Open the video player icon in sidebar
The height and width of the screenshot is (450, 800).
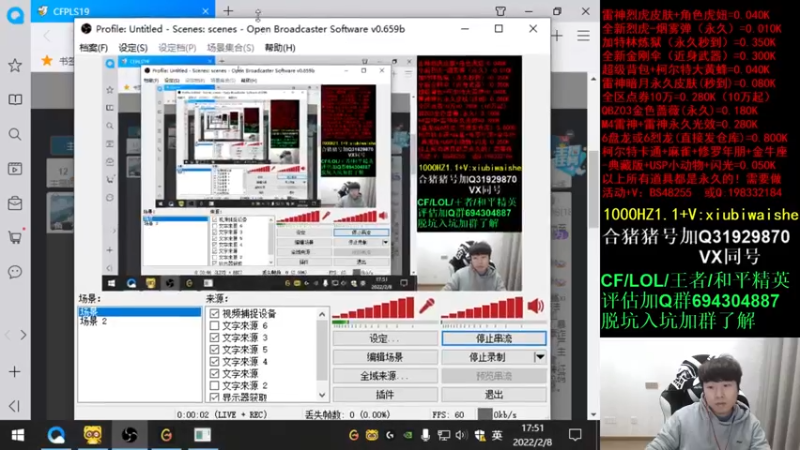pyautogui.click(x=15, y=169)
